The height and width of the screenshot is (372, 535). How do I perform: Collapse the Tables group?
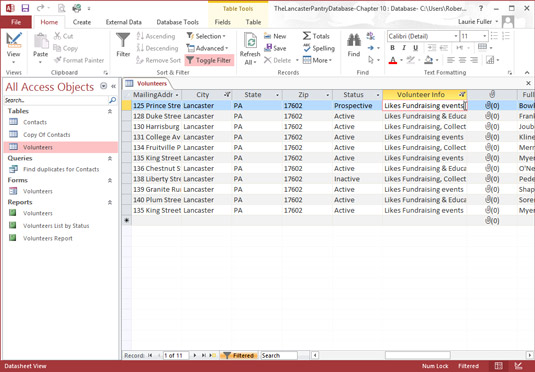click(x=110, y=111)
